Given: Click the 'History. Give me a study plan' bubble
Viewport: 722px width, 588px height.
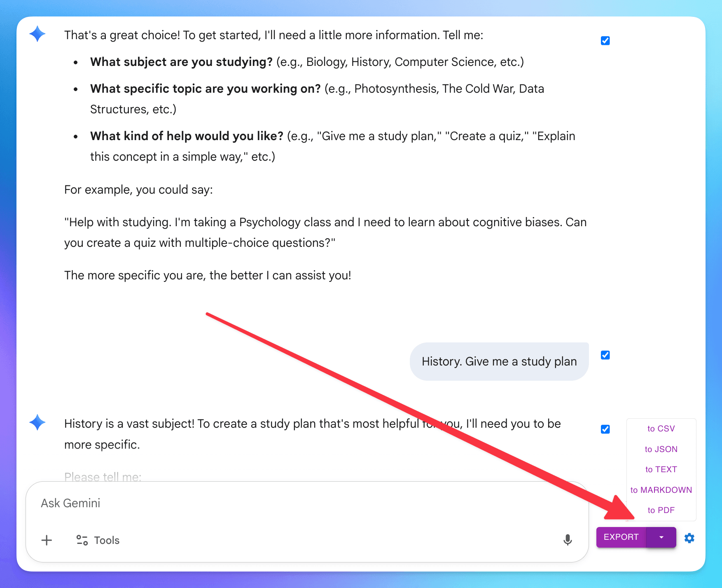Looking at the screenshot, I should click(x=499, y=361).
